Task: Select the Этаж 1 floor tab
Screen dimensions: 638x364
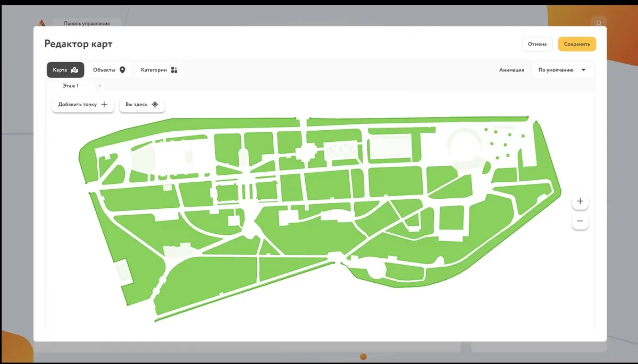Action: (71, 86)
